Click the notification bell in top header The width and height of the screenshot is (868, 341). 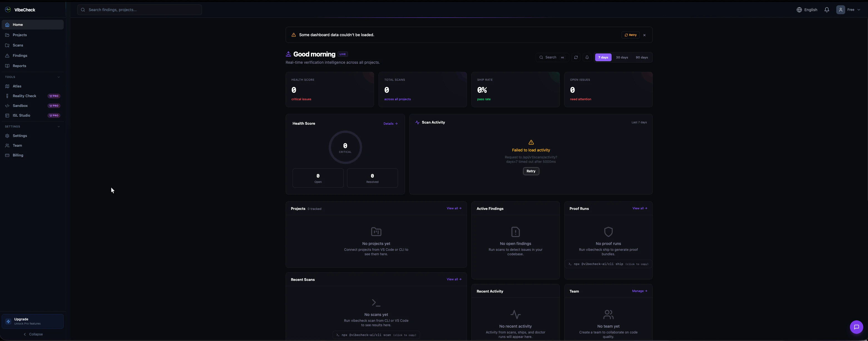click(x=827, y=10)
